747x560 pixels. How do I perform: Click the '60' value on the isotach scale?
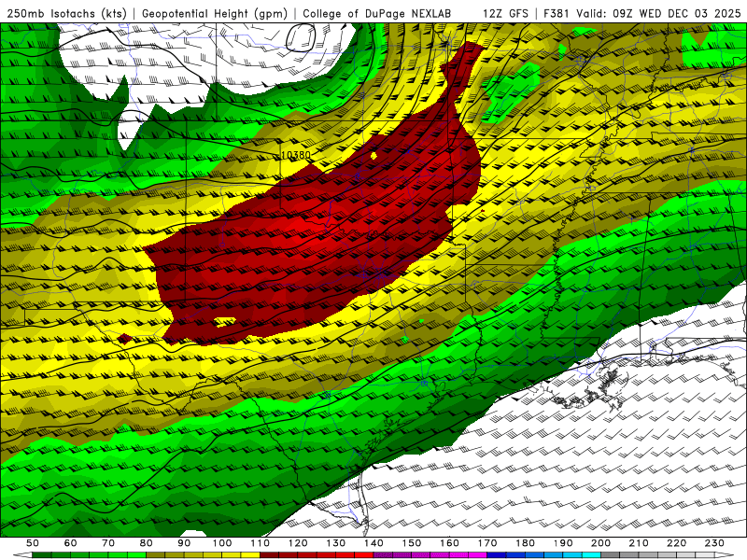click(70, 543)
